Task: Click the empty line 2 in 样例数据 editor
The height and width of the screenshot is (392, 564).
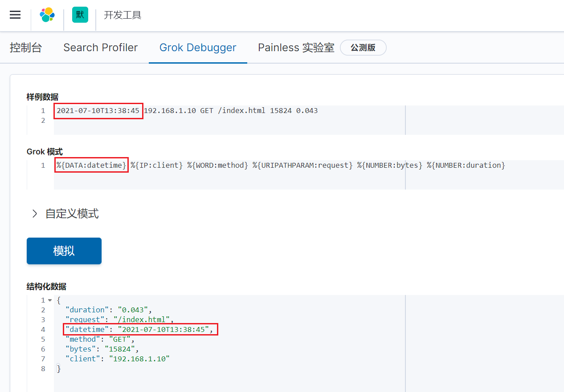Action: point(307,121)
